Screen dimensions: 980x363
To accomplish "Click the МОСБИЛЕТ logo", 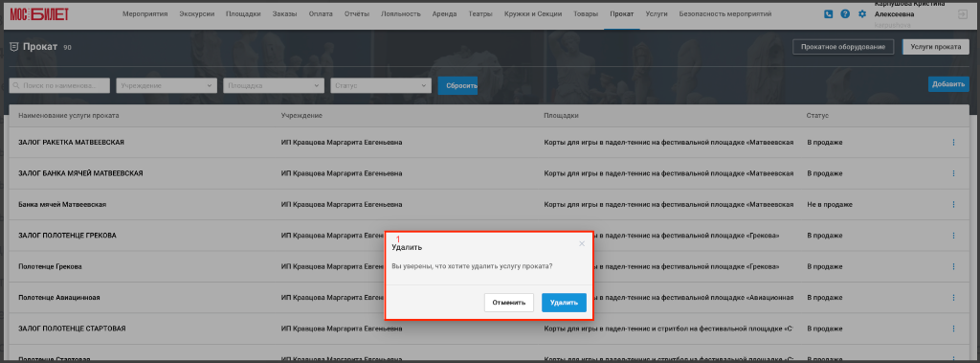I will 39,14.
